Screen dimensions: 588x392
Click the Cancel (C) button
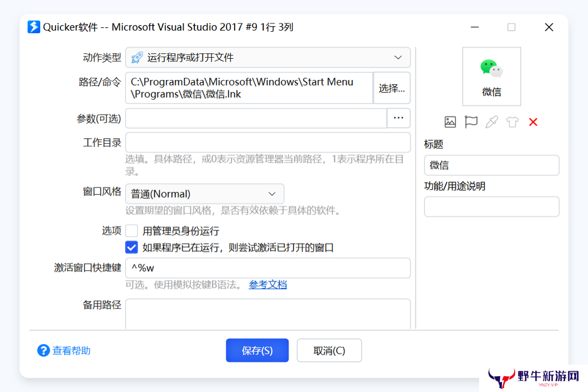(x=329, y=351)
